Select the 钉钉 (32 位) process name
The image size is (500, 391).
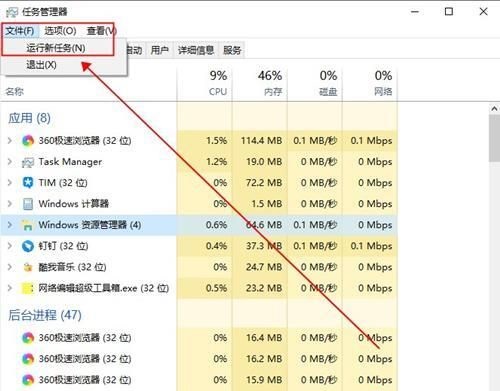point(63,246)
